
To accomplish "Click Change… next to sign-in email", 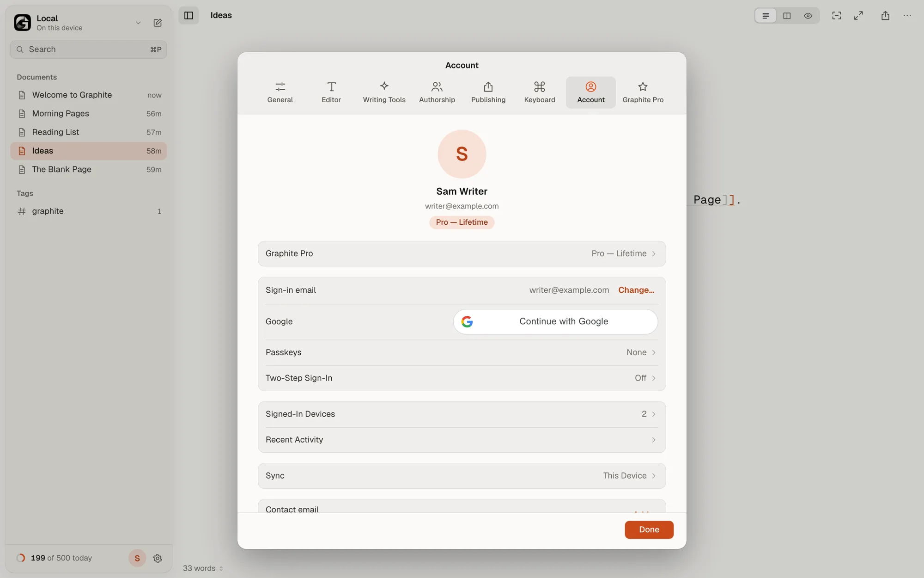I will click(636, 290).
